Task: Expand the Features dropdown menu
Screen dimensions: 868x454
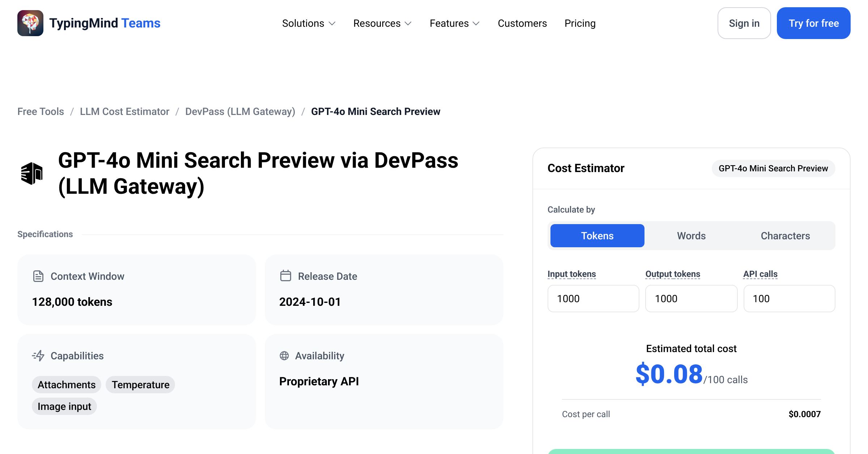Action: pos(455,23)
